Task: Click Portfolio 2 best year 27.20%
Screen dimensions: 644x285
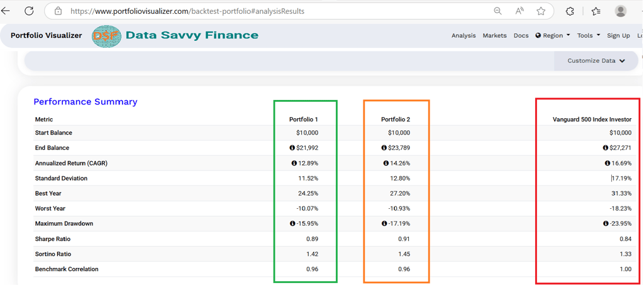Action: [399, 193]
